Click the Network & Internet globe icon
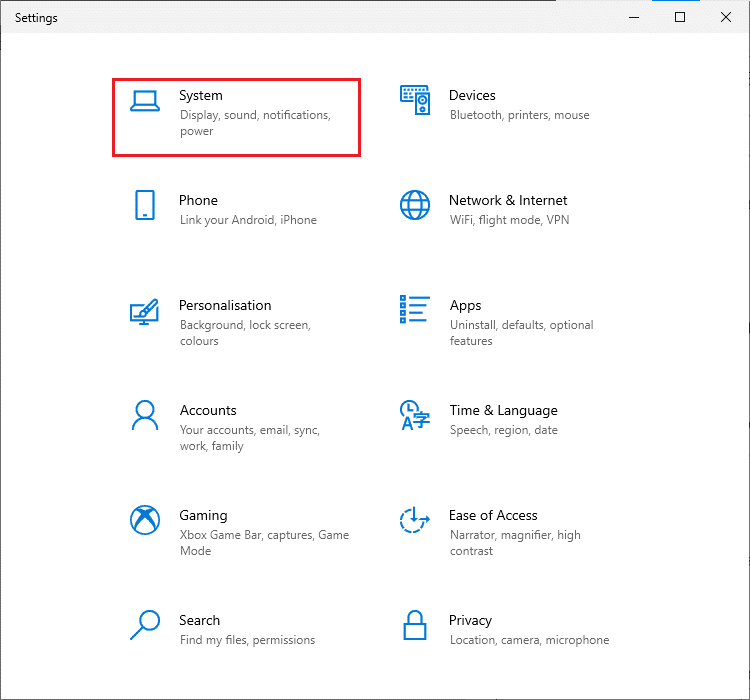 coord(415,205)
